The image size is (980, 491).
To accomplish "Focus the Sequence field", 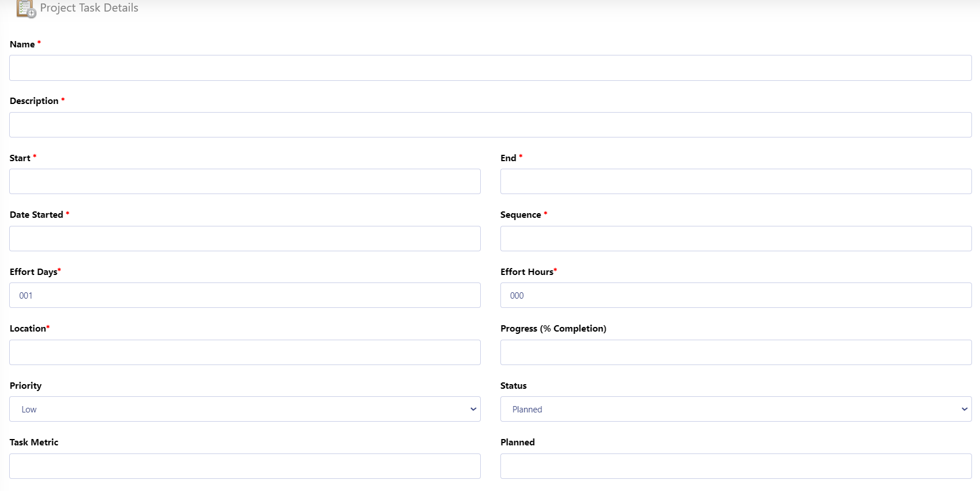I will click(736, 239).
